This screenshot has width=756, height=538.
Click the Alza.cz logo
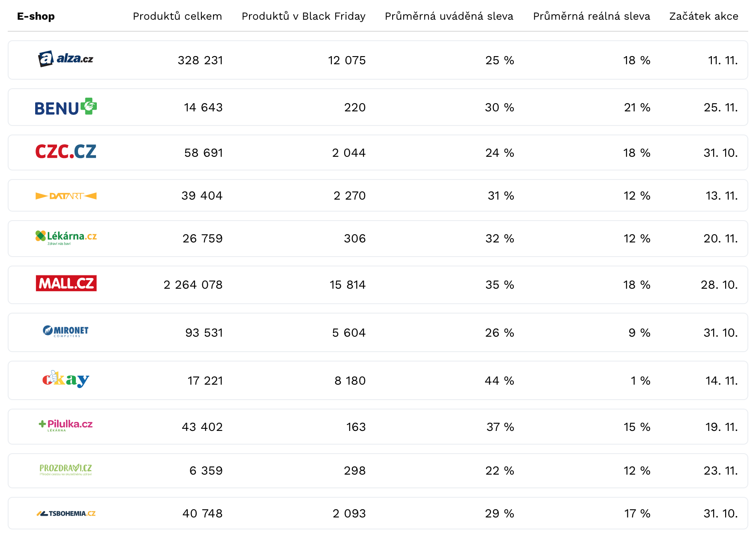(x=66, y=59)
